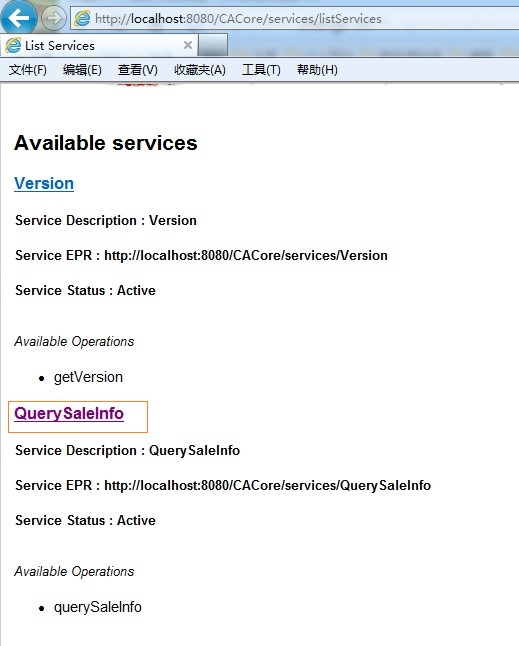Open the Version service link
The width and height of the screenshot is (519, 646).
click(44, 184)
